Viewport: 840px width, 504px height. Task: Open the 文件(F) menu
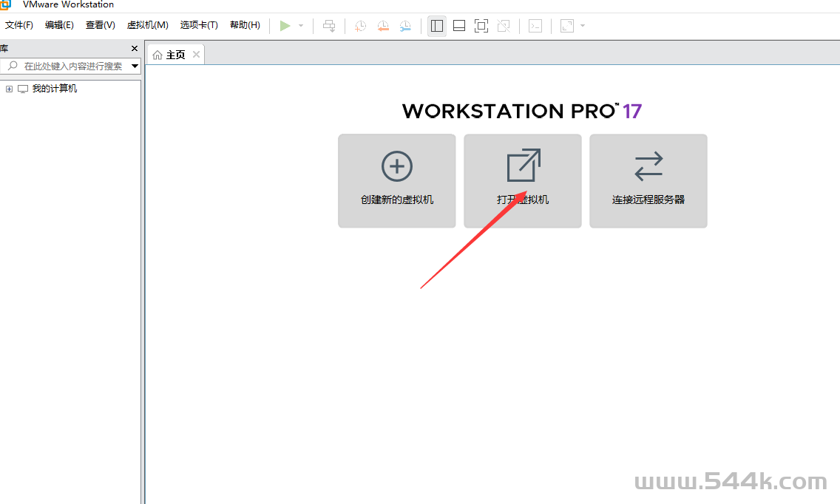tap(19, 25)
